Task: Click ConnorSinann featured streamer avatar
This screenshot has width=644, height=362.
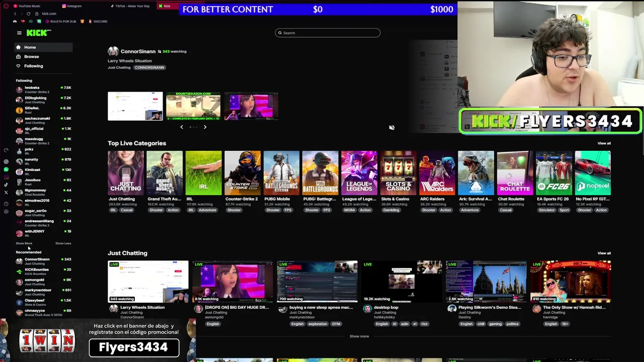Action: click(x=113, y=51)
